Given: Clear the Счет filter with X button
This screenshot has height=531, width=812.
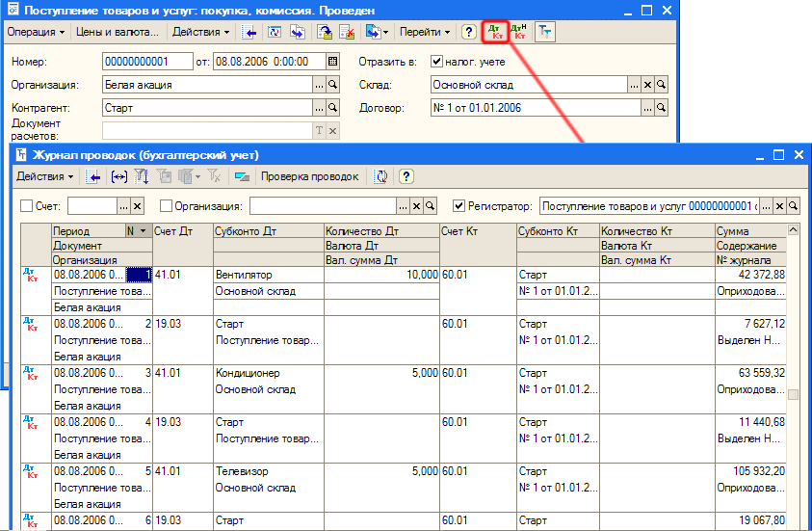Looking at the screenshot, I should coord(137,205).
